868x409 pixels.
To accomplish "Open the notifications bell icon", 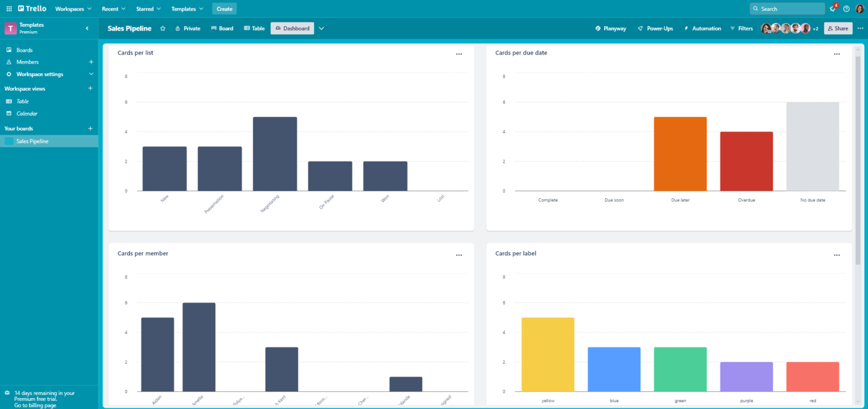I will pyautogui.click(x=832, y=9).
